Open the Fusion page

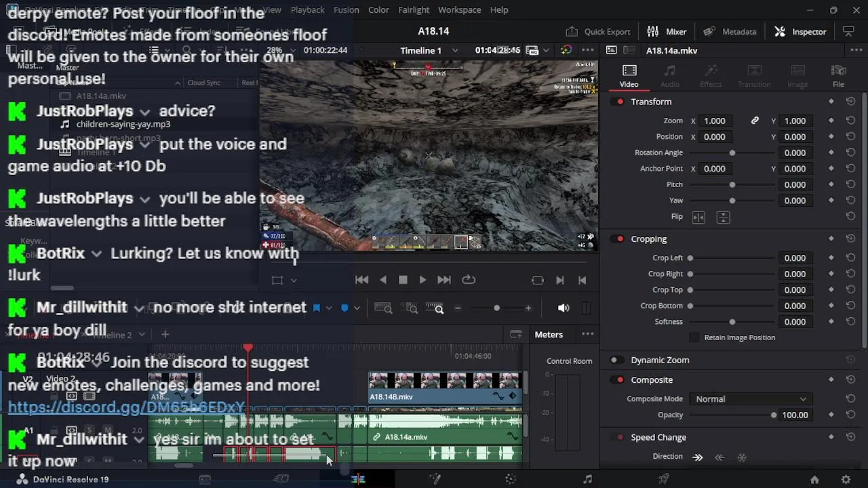[x=435, y=479]
